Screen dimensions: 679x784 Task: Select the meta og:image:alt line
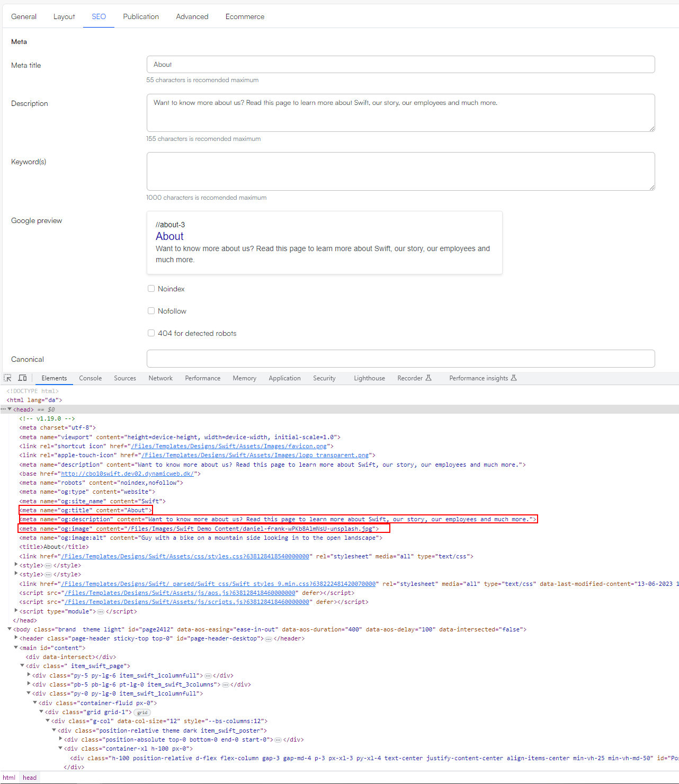[201, 538]
